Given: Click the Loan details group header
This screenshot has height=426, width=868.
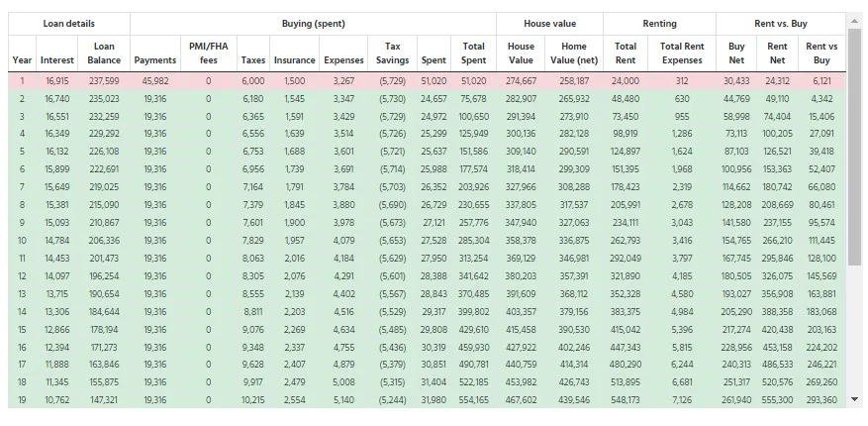Looking at the screenshot, I should (69, 23).
